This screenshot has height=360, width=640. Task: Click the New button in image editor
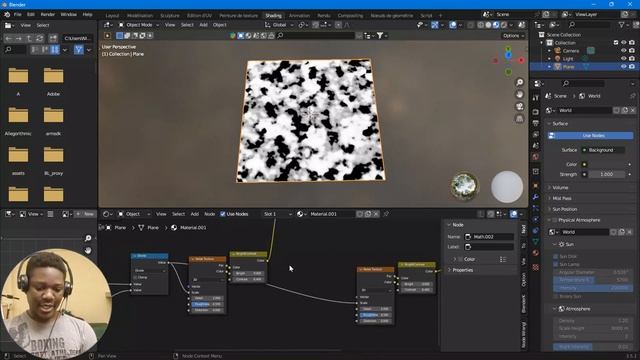[85, 214]
